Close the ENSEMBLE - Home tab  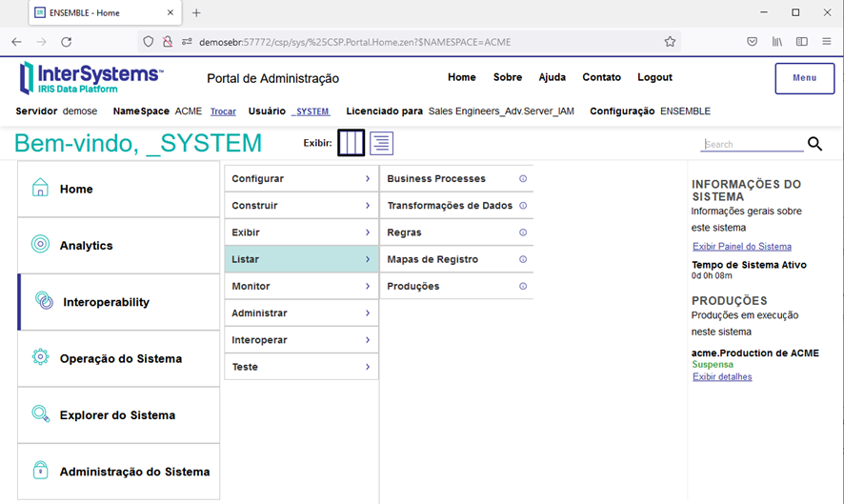171,12
